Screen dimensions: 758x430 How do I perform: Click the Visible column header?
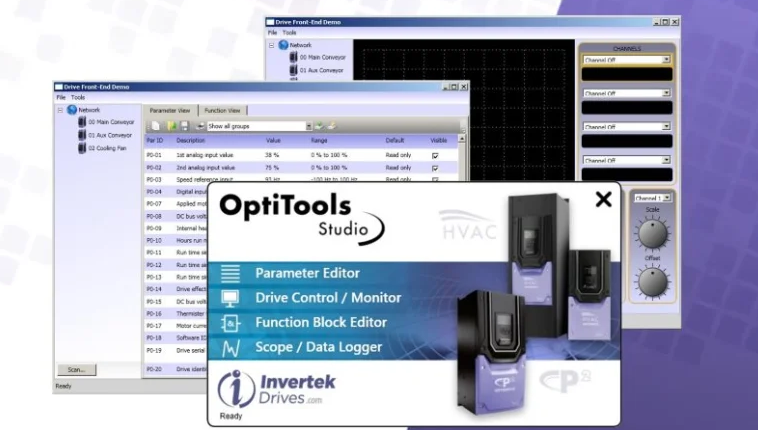click(x=438, y=140)
